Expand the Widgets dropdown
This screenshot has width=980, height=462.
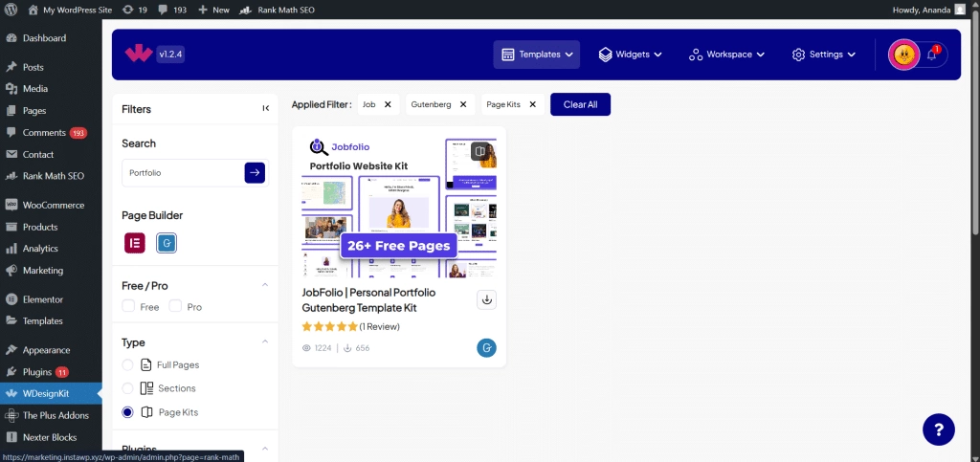[631, 55]
